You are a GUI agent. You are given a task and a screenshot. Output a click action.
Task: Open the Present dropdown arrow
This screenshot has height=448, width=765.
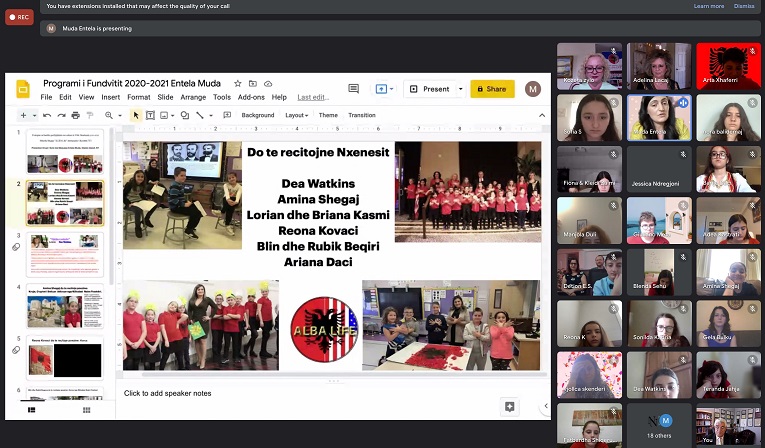tap(460, 89)
